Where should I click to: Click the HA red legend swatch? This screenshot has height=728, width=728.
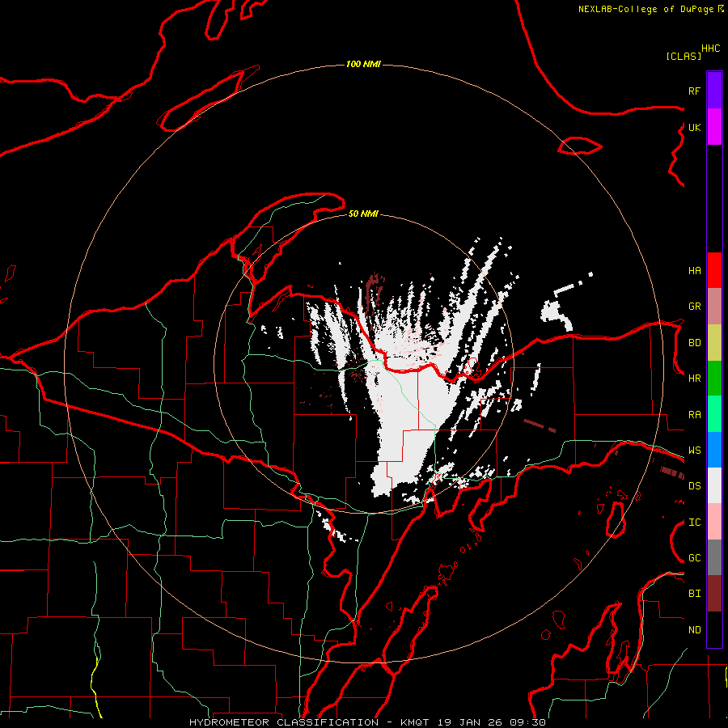[x=714, y=270]
